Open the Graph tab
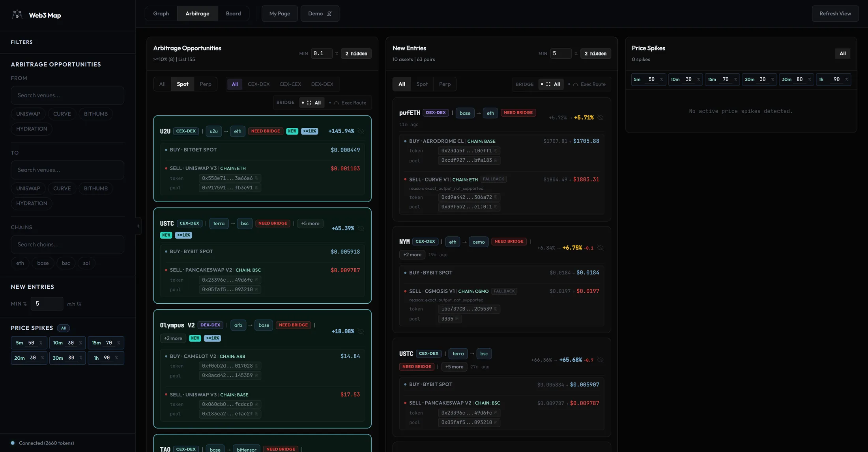The width and height of the screenshot is (868, 452). click(x=161, y=14)
